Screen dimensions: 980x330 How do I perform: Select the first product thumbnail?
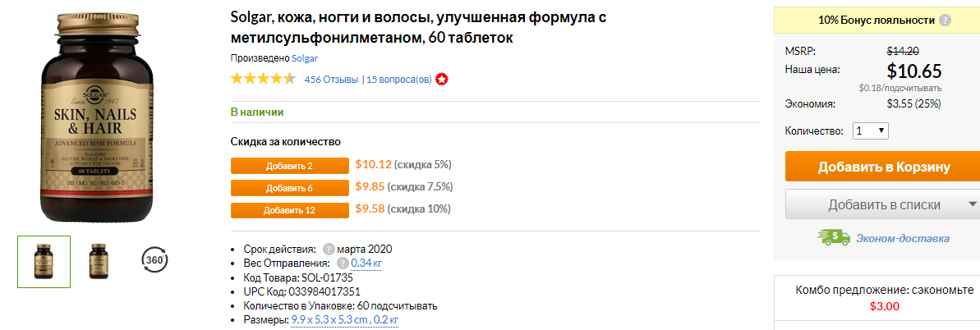click(x=44, y=261)
